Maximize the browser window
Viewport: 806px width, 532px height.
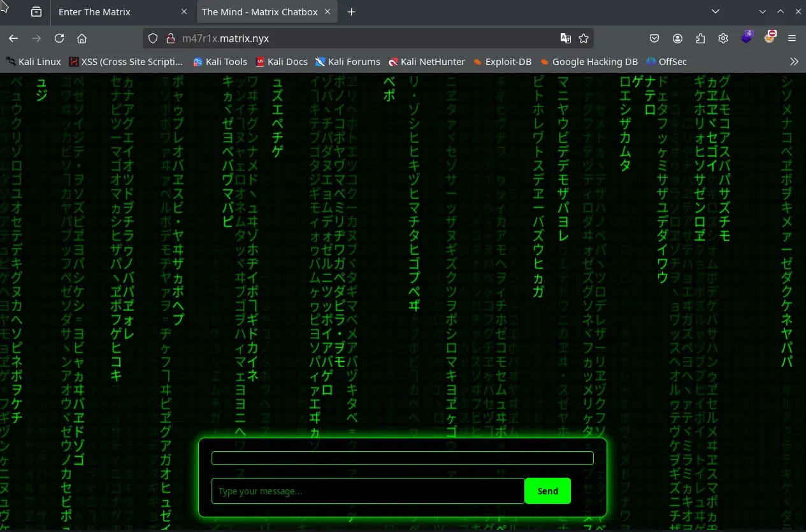point(780,11)
